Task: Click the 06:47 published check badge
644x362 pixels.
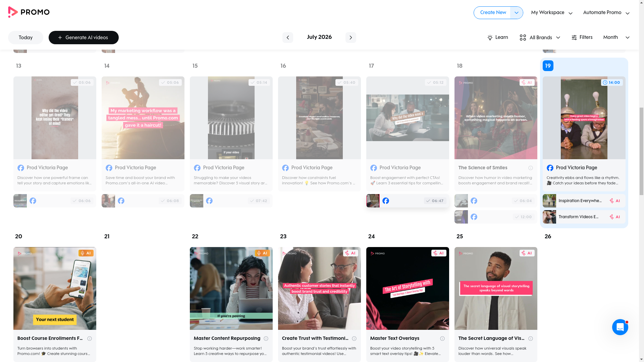Action: tap(435, 201)
